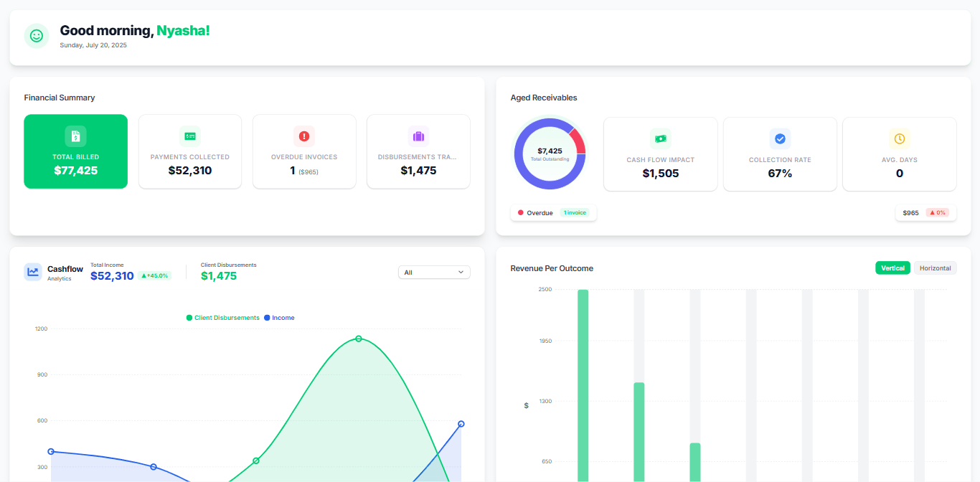This screenshot has height=482, width=980.
Task: Open the All filter dropdown
Action: pos(434,272)
